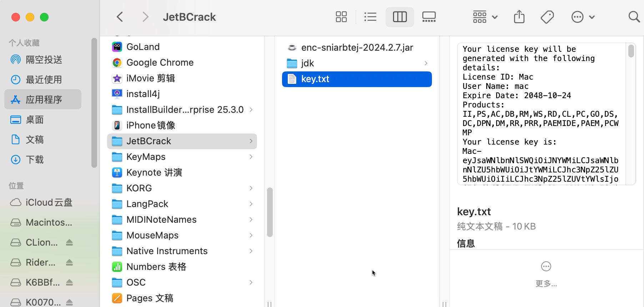The width and height of the screenshot is (644, 307).
Task: Select the iCloud云盘 sidebar location
Action: 49,202
